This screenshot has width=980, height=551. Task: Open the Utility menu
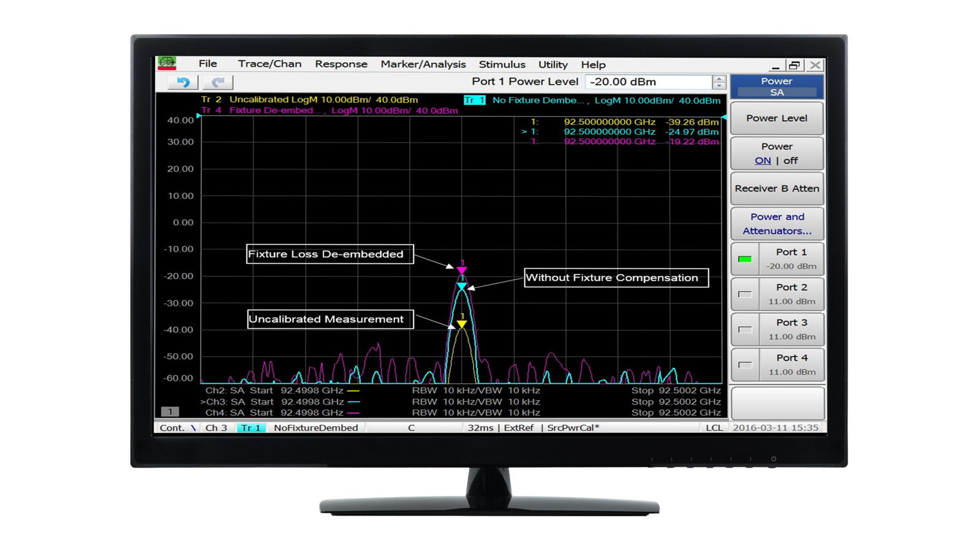click(x=553, y=64)
